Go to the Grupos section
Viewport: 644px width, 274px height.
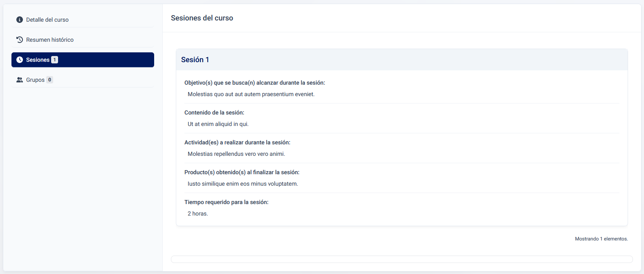tap(35, 80)
